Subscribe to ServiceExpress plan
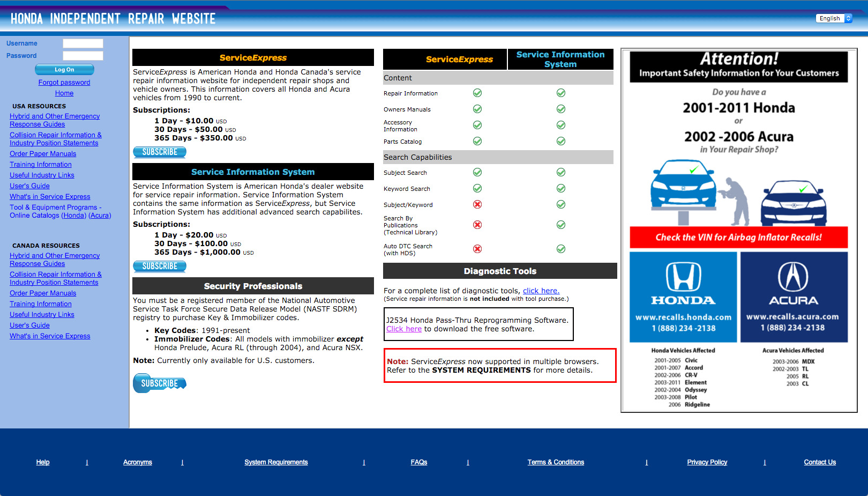The width and height of the screenshot is (868, 496). (160, 152)
